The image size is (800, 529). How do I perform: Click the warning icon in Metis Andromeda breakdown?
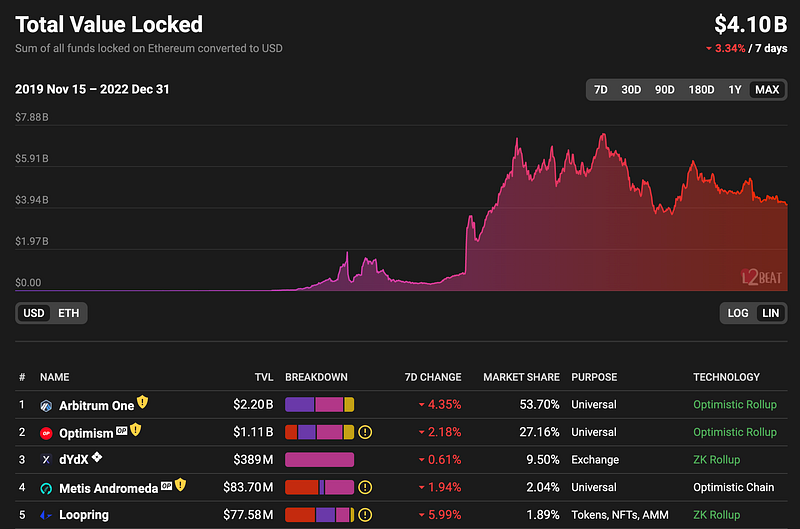[365, 488]
